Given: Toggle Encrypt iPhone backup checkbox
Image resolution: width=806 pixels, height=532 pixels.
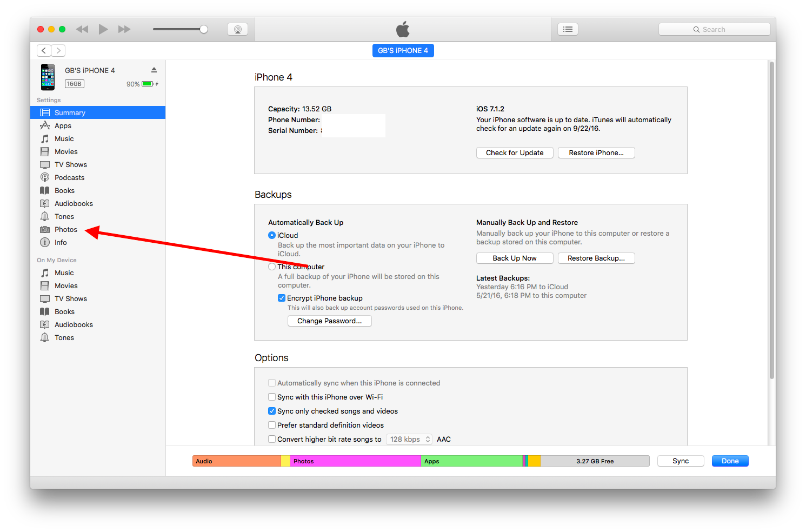Looking at the screenshot, I should tap(282, 298).
